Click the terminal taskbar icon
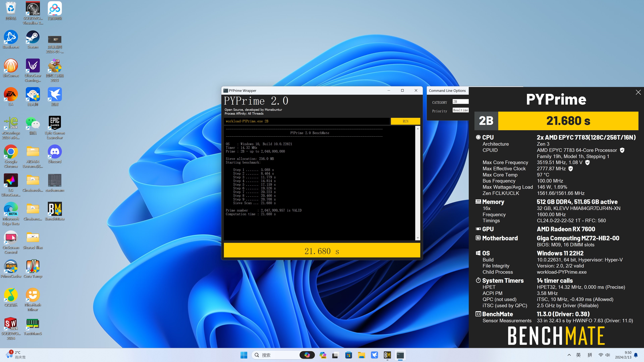This screenshot has height=362, width=644. click(x=400, y=355)
